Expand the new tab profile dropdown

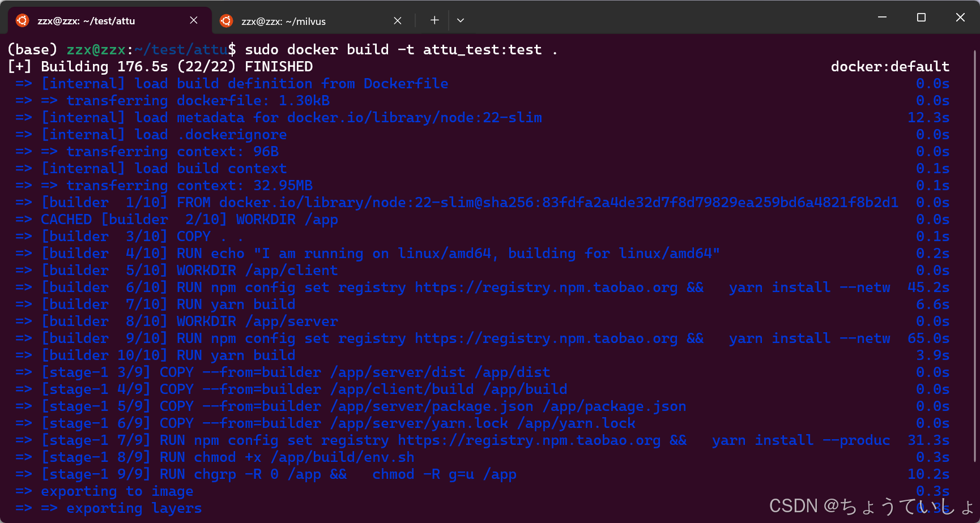461,20
